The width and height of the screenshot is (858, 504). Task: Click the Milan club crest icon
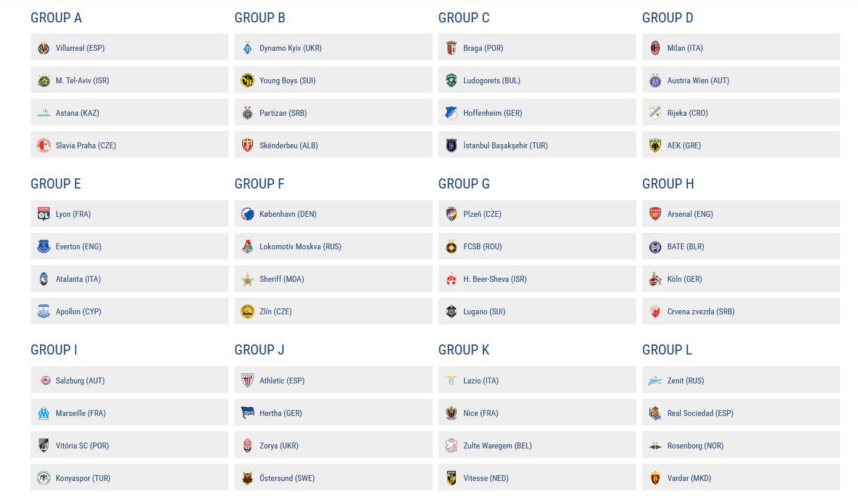point(655,48)
